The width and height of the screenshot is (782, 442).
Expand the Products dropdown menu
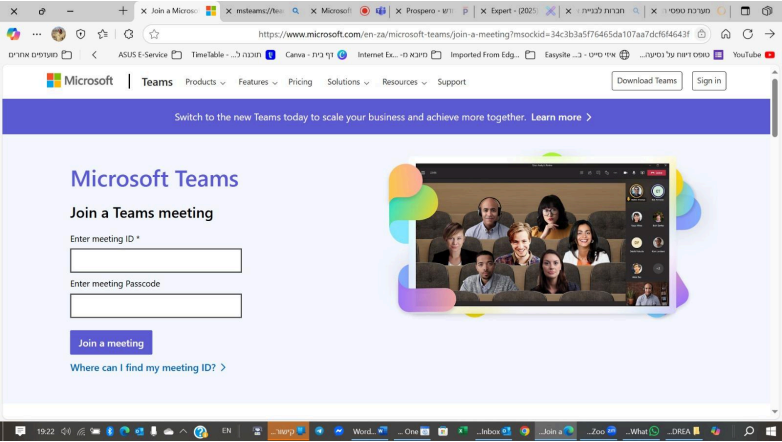[205, 82]
